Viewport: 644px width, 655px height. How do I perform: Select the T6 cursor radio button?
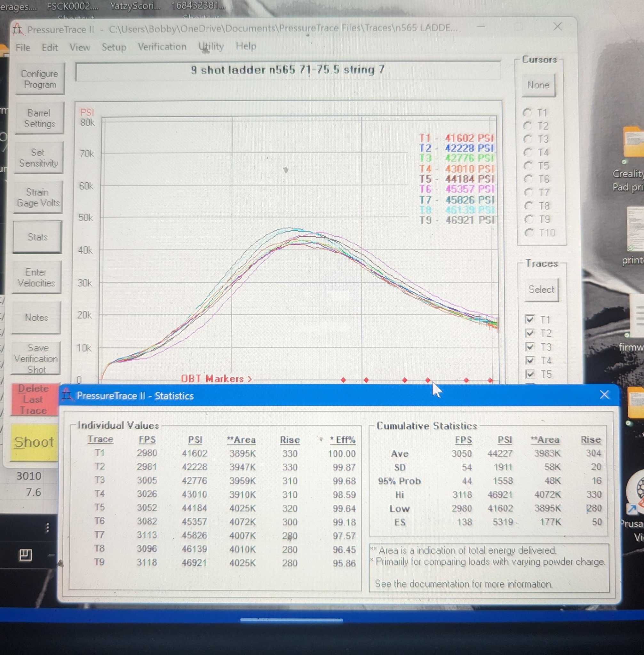click(528, 179)
